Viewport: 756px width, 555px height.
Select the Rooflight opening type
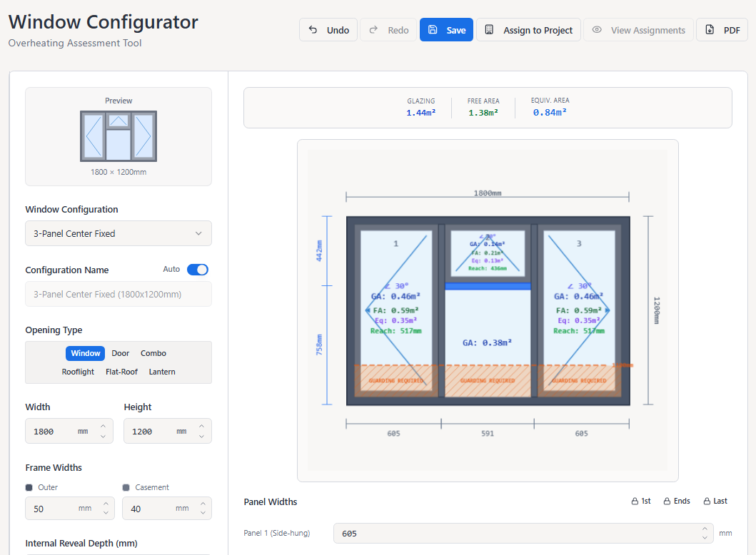coord(78,372)
